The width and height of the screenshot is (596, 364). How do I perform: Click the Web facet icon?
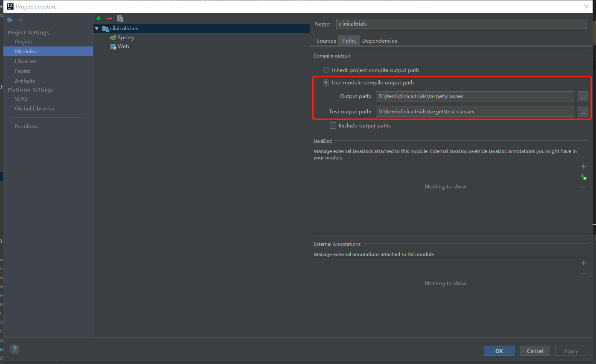[x=113, y=46]
